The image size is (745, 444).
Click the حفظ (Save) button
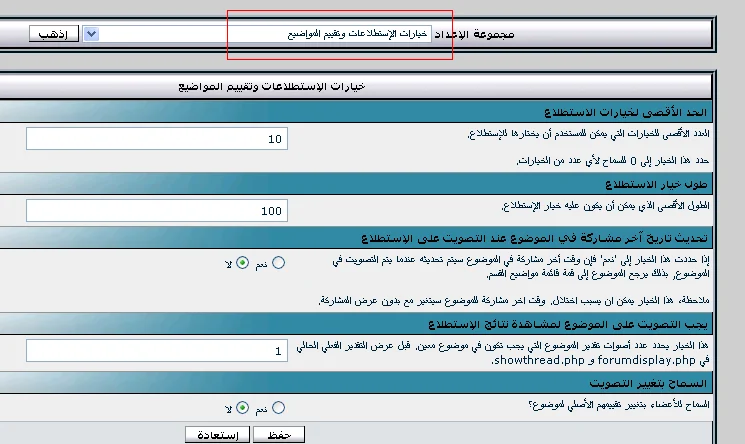278,434
